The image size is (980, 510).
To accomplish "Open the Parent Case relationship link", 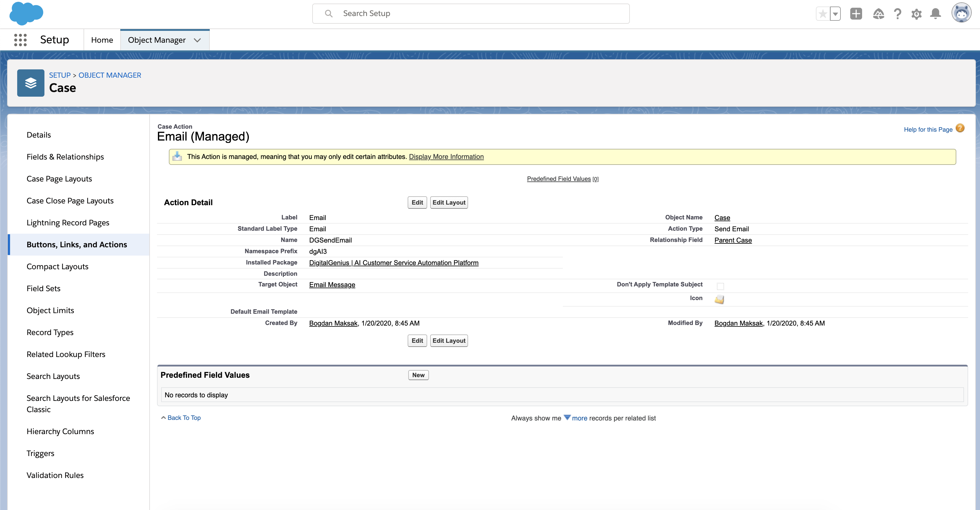I will pos(733,240).
